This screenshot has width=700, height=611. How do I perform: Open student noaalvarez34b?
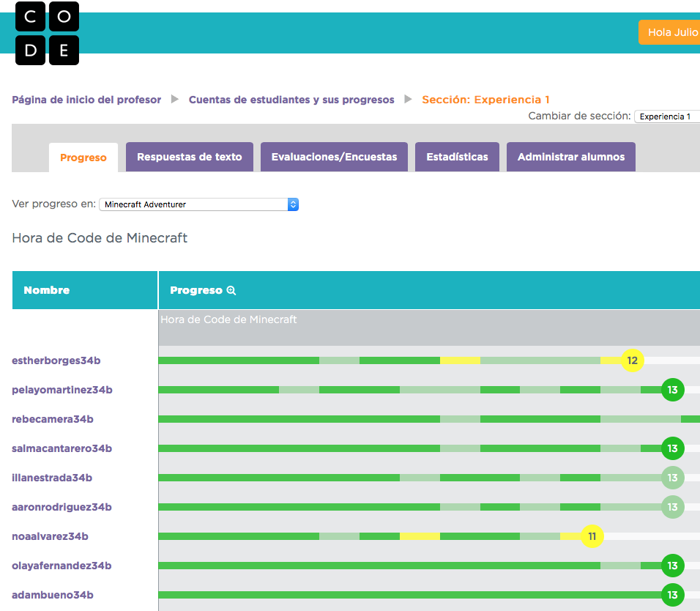50,536
